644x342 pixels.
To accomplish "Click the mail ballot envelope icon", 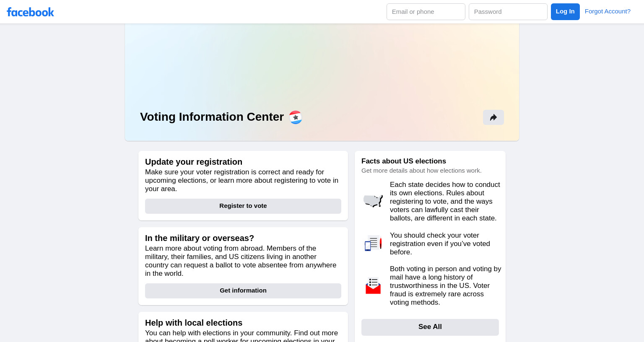I will click(x=373, y=285).
